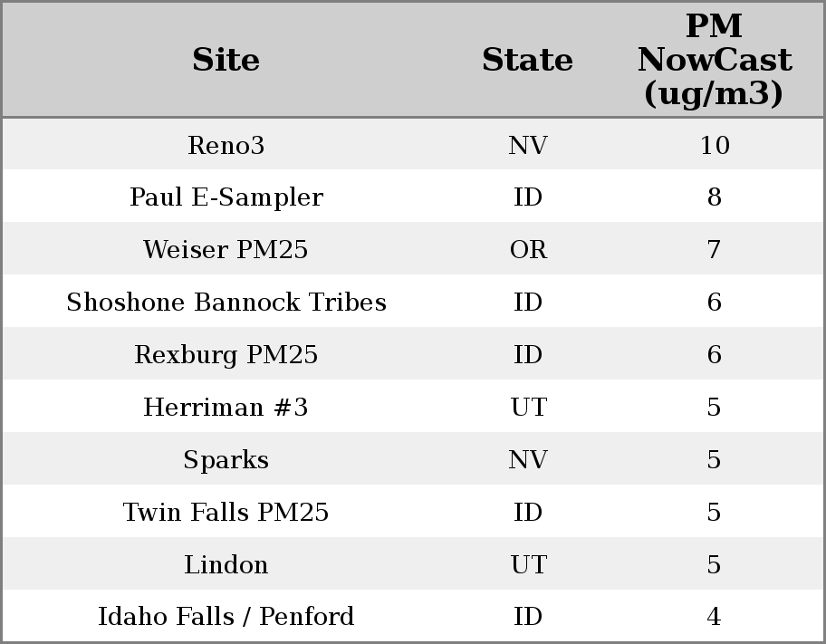Click the State column header
This screenshot has height=644, width=826.
(x=527, y=60)
